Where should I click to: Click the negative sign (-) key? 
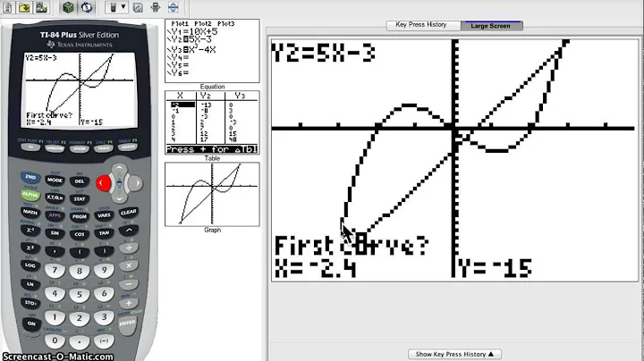tap(104, 340)
